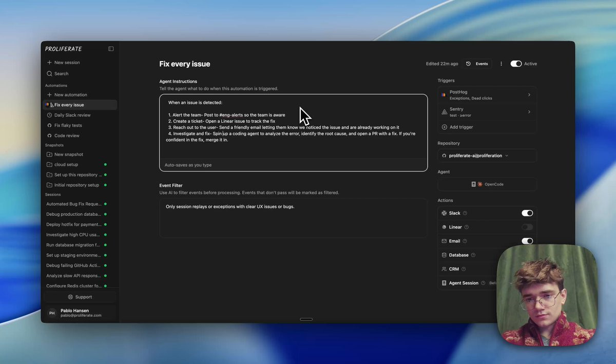
Task: Click the plus icon beside New session
Action: click(x=49, y=63)
